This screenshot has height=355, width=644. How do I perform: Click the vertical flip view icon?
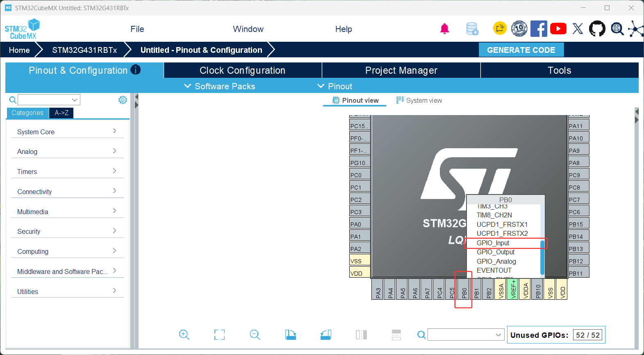click(x=396, y=335)
